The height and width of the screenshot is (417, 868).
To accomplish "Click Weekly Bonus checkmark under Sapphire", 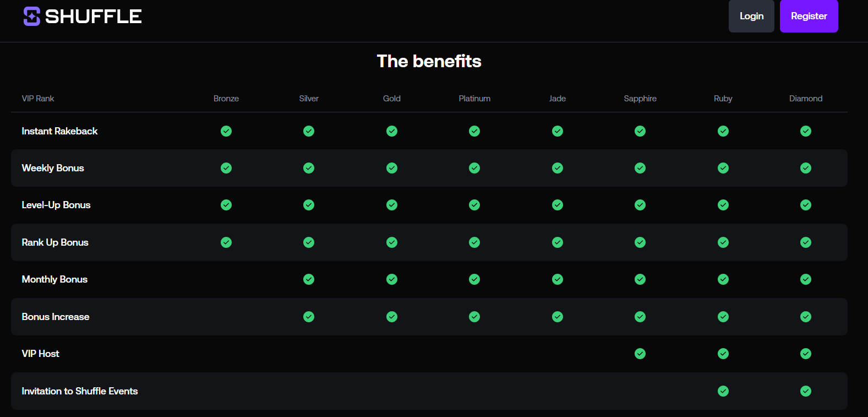I will pyautogui.click(x=640, y=168).
